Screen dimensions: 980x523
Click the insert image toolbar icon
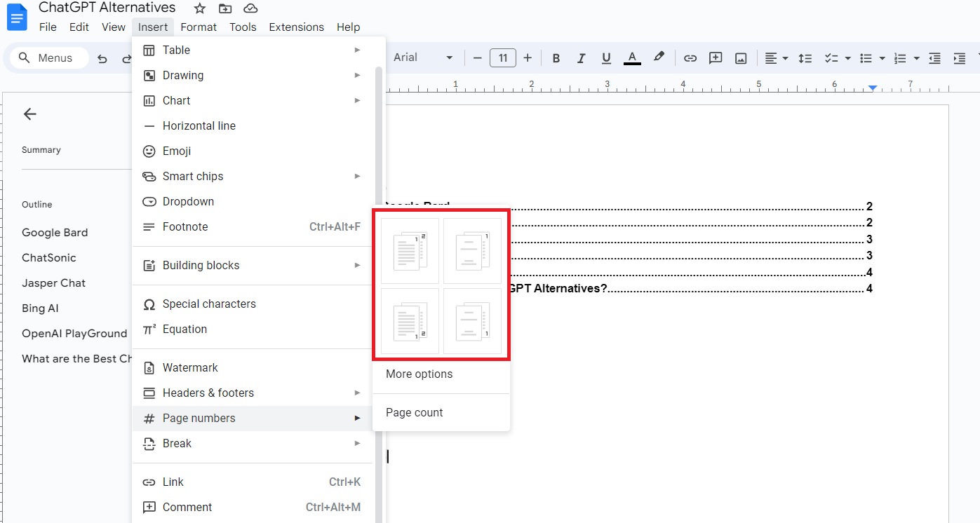[741, 58]
